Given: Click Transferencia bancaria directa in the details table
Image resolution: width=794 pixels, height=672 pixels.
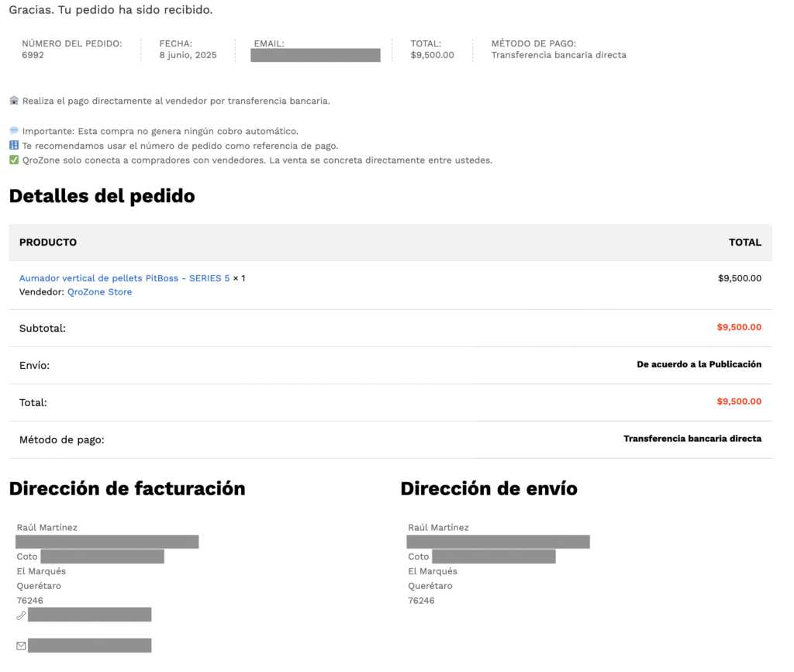Looking at the screenshot, I should [x=692, y=439].
